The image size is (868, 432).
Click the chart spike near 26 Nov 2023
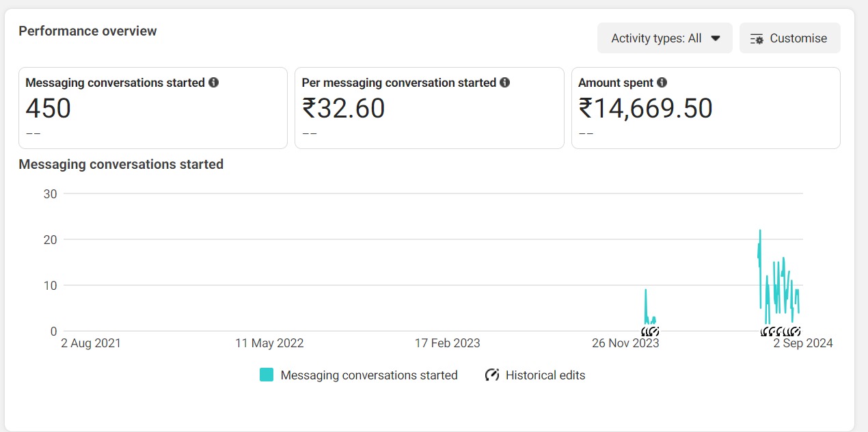(x=645, y=291)
